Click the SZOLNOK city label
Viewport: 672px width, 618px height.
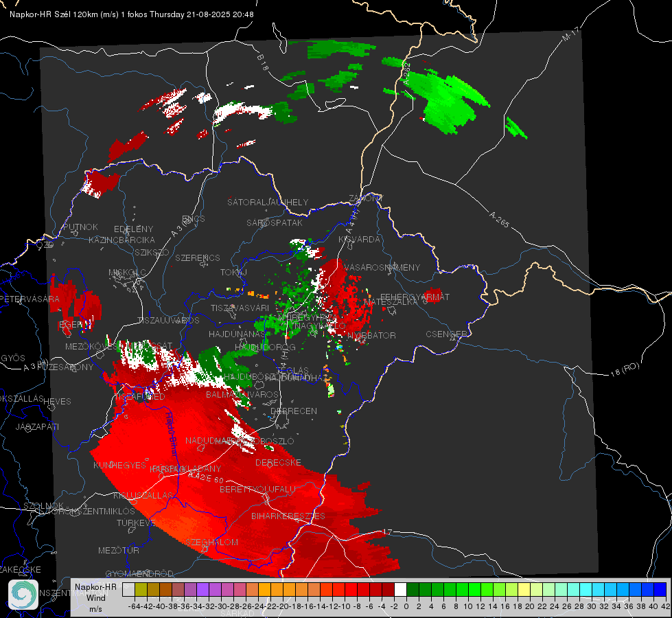(43, 505)
